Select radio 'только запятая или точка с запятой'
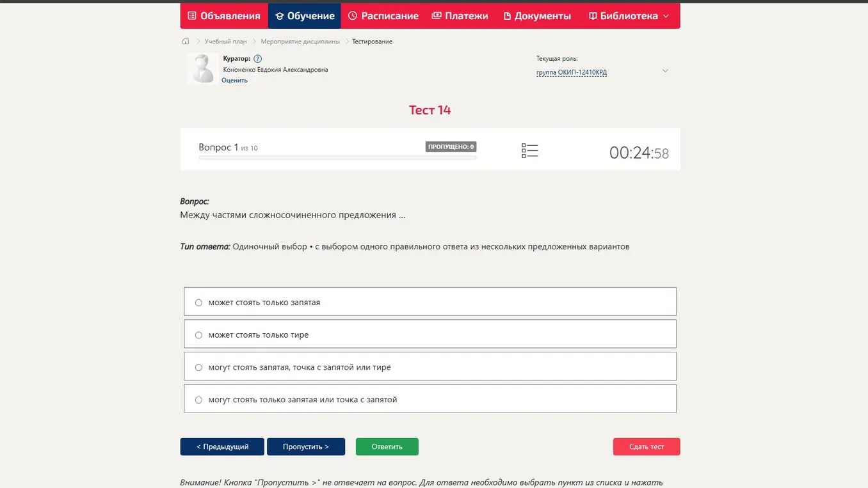Viewport: 868px width, 488px height. [x=198, y=400]
